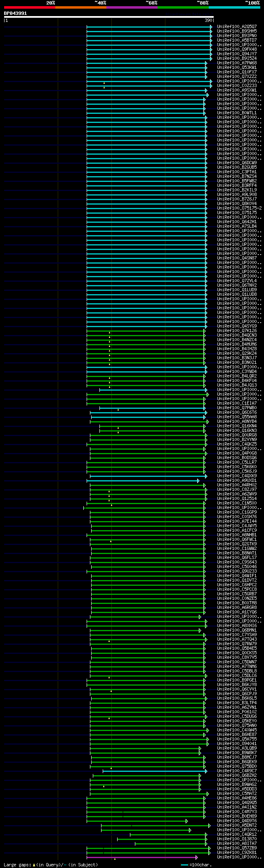The image size is (264, 868).
Task: Select the UniRef100_C8ZJ97 label
Action: pos(237,489)
